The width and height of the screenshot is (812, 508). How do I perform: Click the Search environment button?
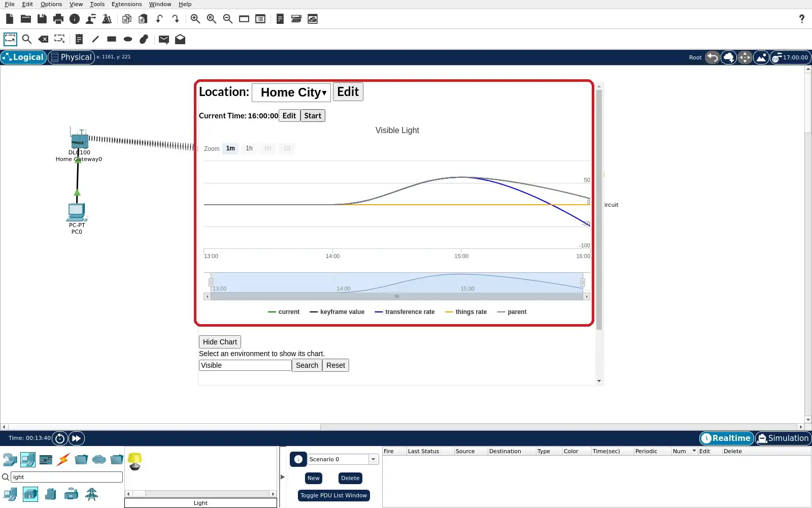(307, 365)
